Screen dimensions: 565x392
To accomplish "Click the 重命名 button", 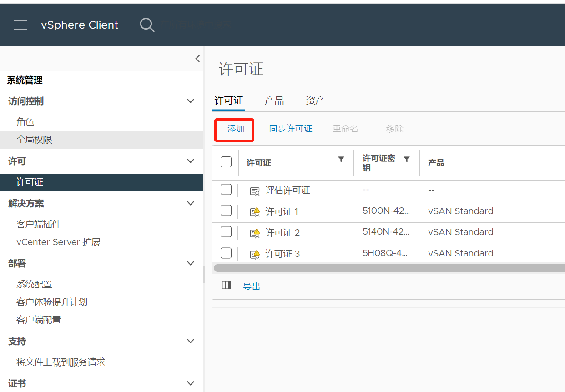I will [346, 129].
